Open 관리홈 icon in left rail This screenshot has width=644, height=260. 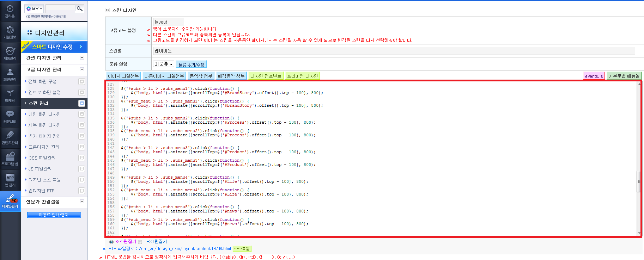(10, 11)
